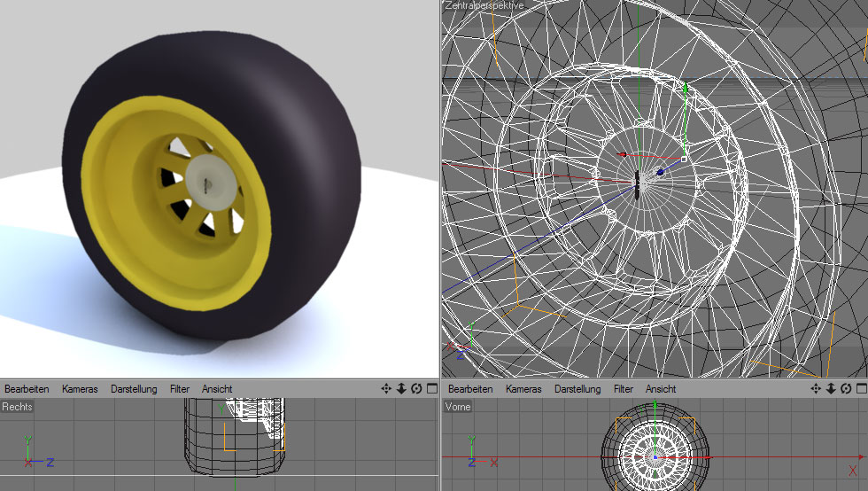Click the red X-axis arrow in the Vorne view

point(704,457)
